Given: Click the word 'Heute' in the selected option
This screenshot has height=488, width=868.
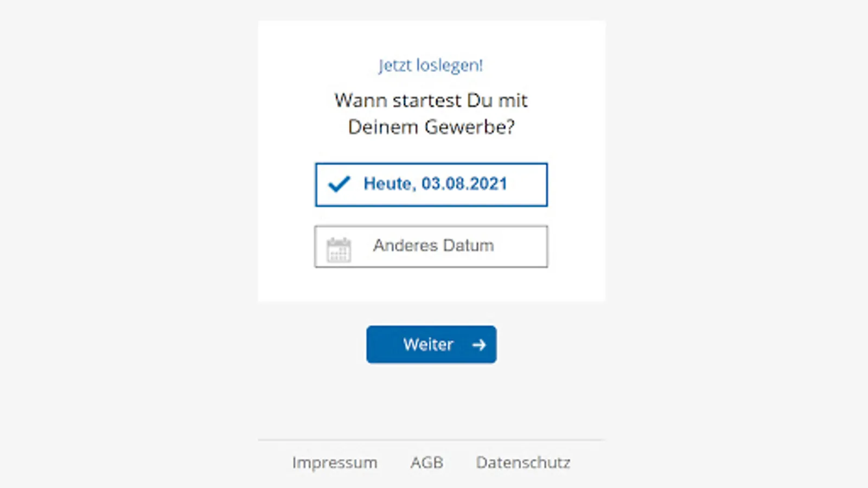Looking at the screenshot, I should [x=388, y=184].
